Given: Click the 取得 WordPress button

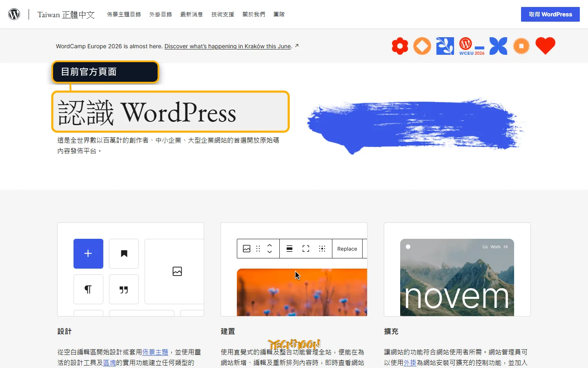Looking at the screenshot, I should 550,14.
